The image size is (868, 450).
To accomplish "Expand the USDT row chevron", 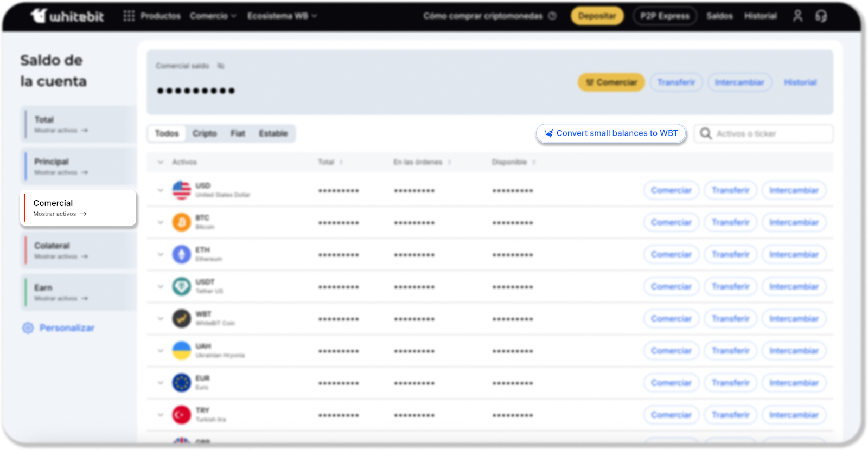I will click(161, 286).
